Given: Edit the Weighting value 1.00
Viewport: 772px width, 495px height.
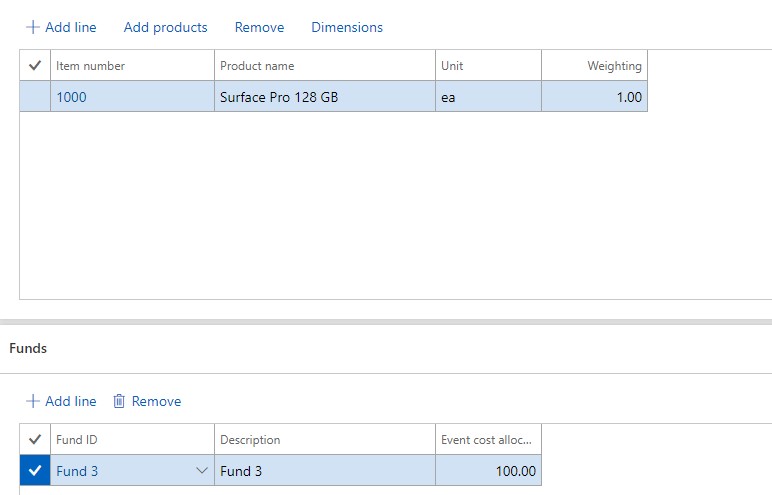Looking at the screenshot, I should (594, 97).
